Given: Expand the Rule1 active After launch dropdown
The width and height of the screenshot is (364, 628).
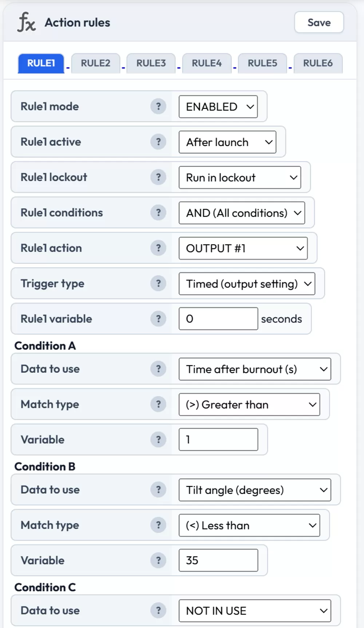Looking at the screenshot, I should click(227, 142).
